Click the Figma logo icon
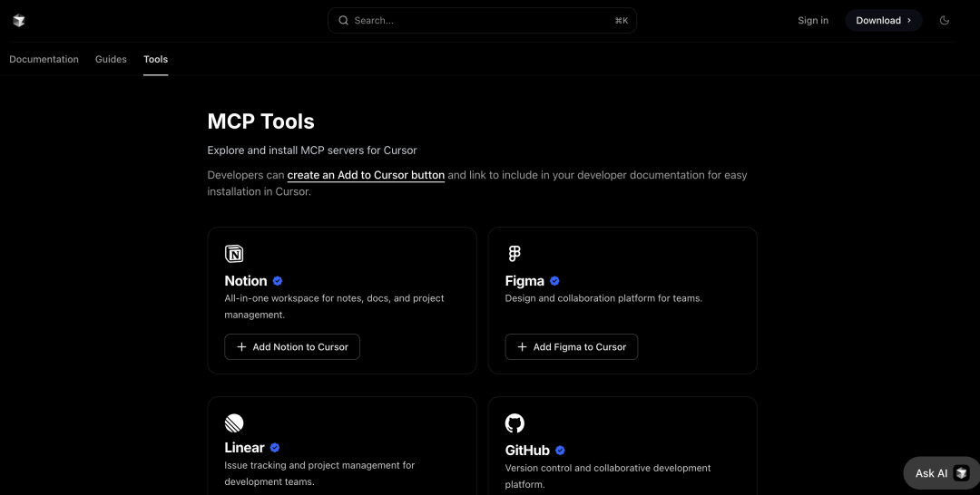The width and height of the screenshot is (980, 495). [514, 254]
